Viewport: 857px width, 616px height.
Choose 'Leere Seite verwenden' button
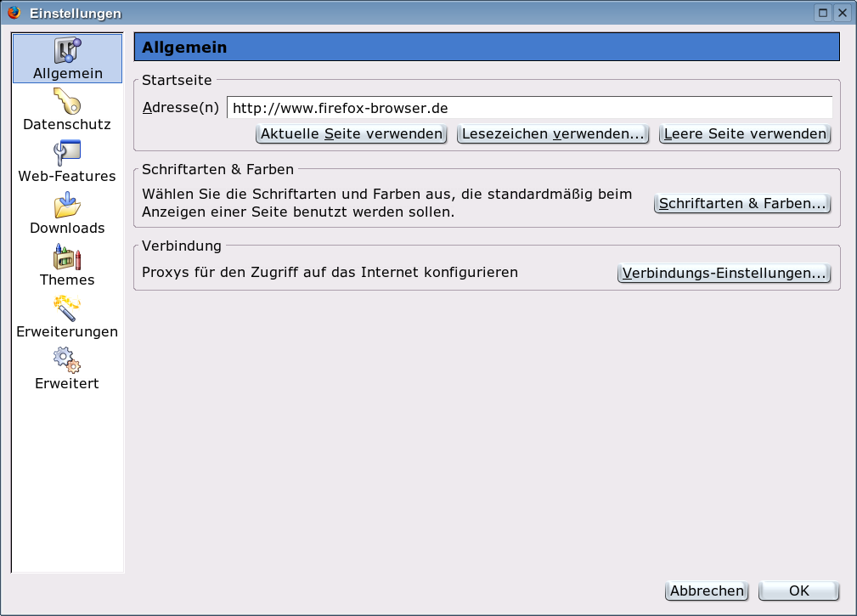pyautogui.click(x=745, y=134)
